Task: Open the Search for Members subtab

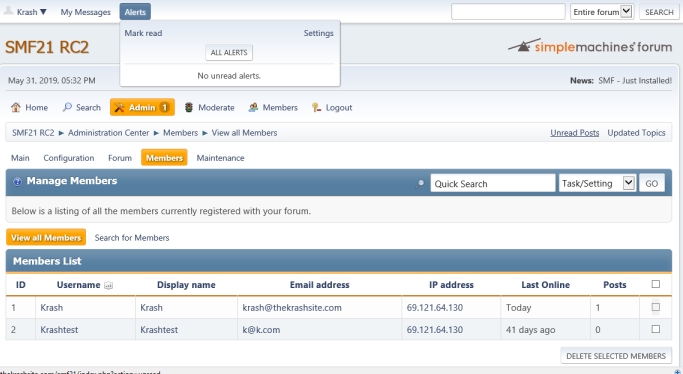Action: [x=132, y=238]
